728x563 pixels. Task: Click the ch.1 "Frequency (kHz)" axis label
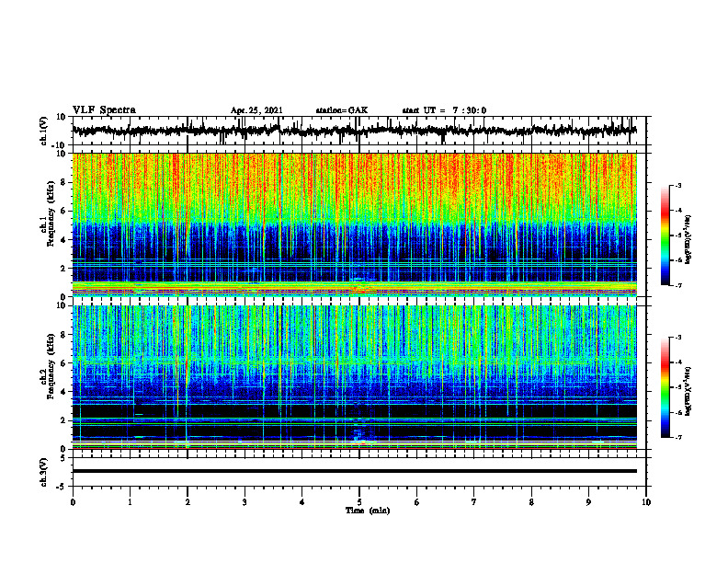(50, 214)
